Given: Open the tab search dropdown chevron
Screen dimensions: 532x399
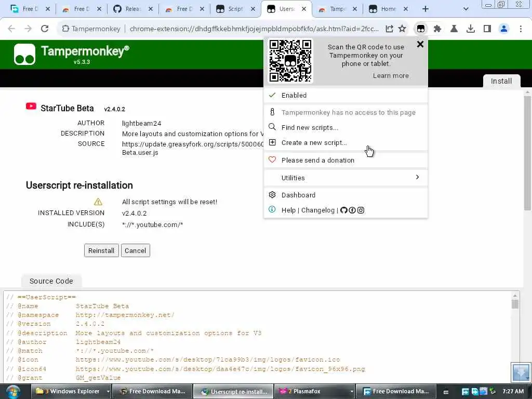Looking at the screenshot, I should click(x=466, y=9).
